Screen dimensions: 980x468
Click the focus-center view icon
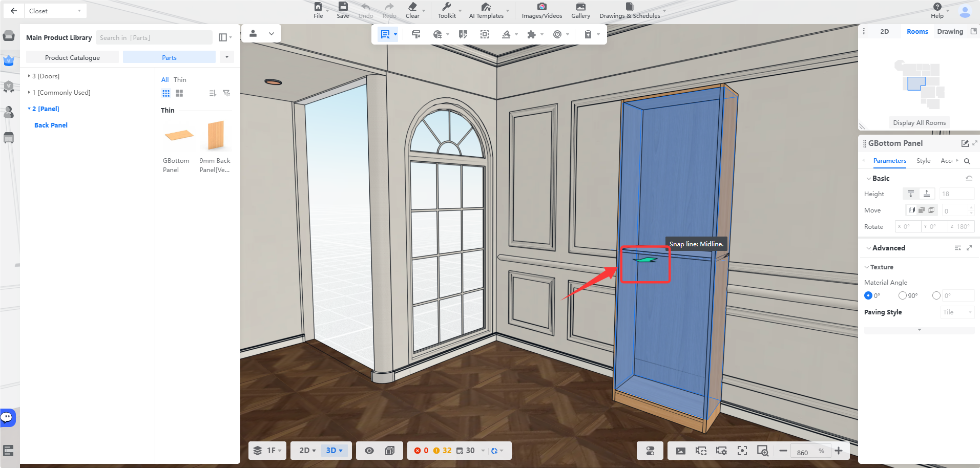[x=742, y=451]
